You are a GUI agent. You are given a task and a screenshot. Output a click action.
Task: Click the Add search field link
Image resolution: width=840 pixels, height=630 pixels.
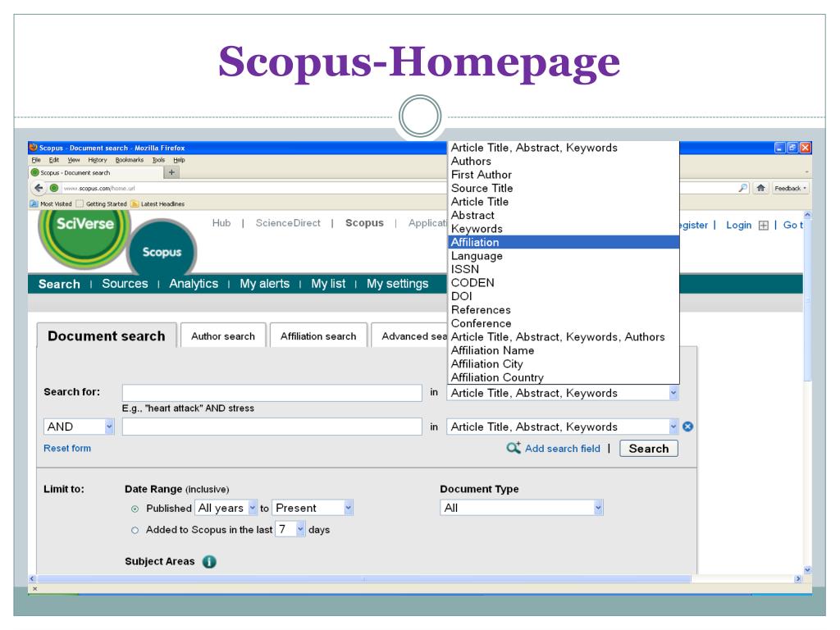tap(563, 449)
